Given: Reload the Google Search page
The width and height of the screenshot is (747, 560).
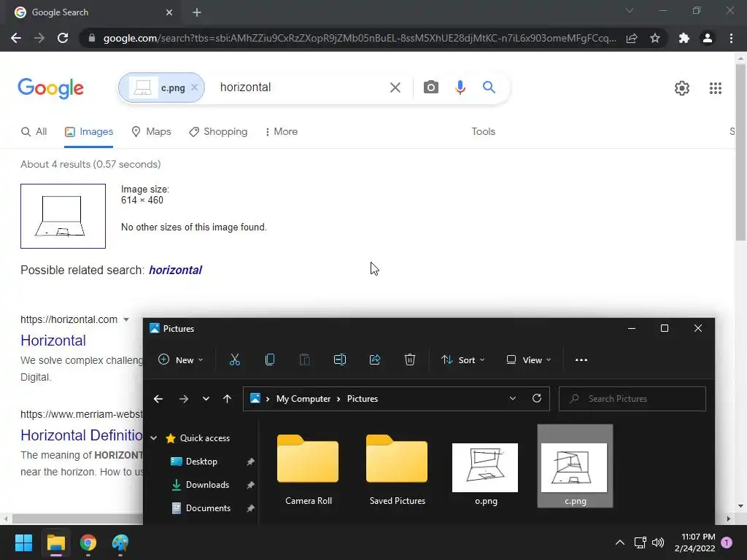Looking at the screenshot, I should [x=63, y=38].
